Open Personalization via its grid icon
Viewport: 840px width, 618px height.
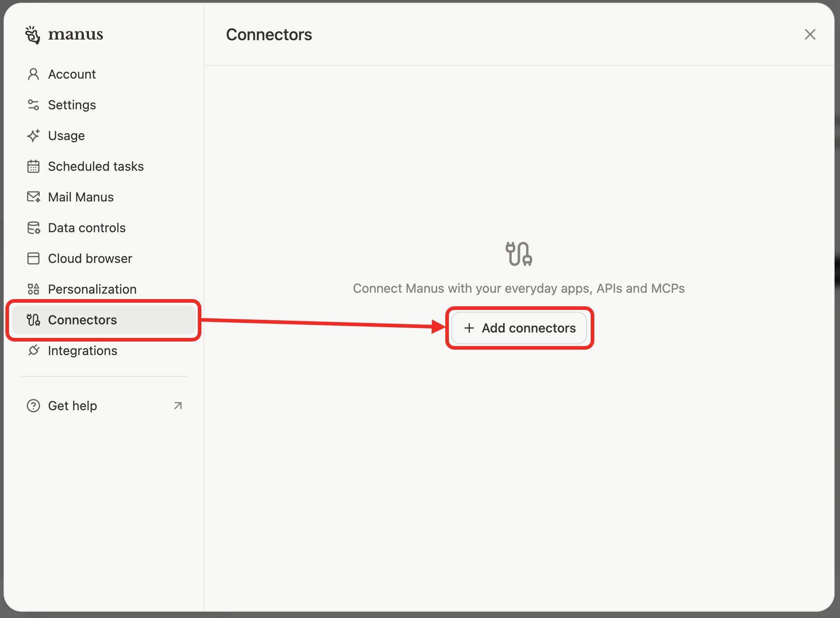[x=33, y=289]
